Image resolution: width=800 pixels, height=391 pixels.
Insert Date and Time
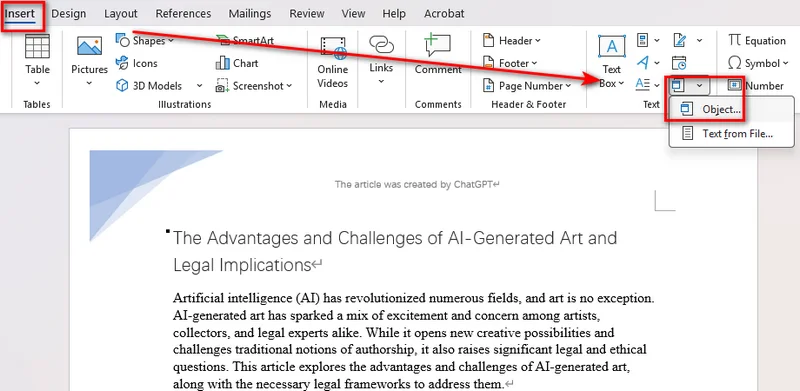[x=679, y=63]
